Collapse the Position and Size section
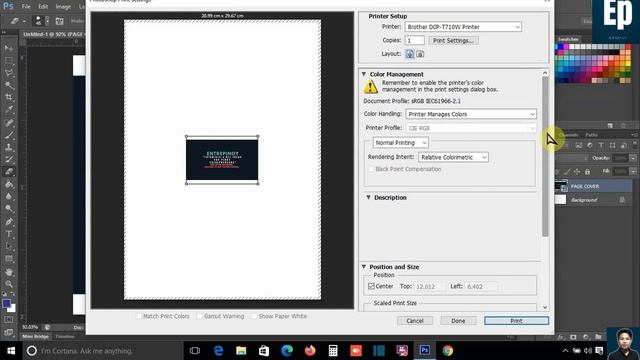This screenshot has height=360, width=640. pyautogui.click(x=364, y=267)
